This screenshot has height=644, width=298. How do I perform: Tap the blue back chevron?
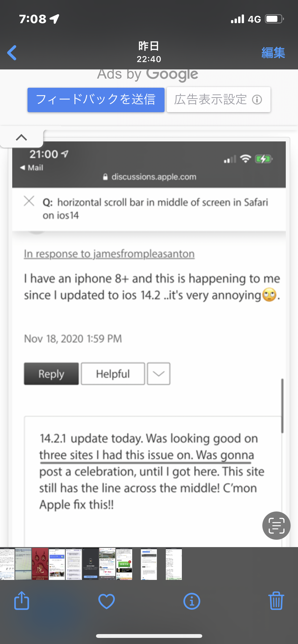pyautogui.click(x=12, y=53)
